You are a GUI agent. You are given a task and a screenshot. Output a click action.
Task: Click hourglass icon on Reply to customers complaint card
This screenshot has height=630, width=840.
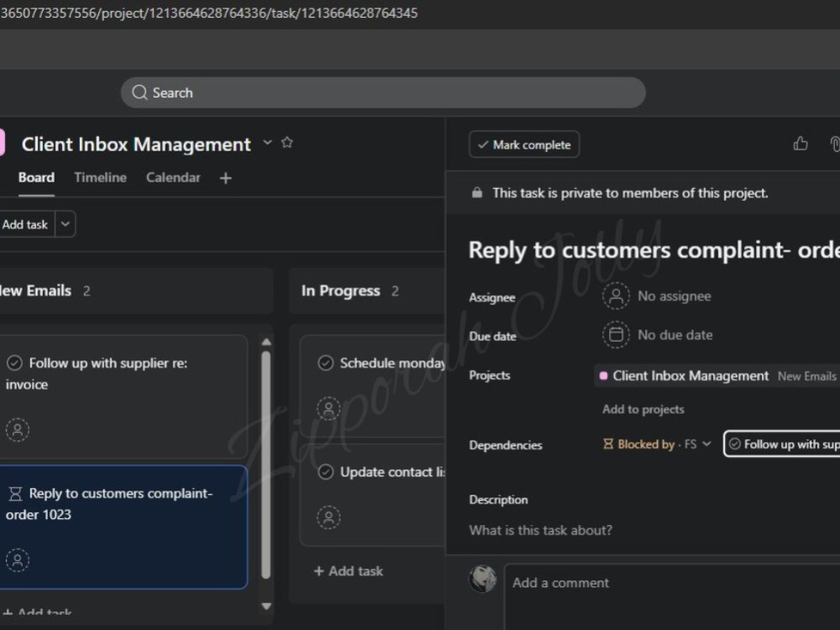pyautogui.click(x=15, y=493)
